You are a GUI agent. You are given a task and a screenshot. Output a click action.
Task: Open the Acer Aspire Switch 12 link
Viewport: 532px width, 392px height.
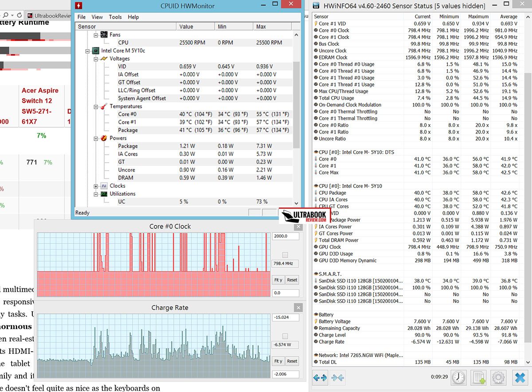coord(40,106)
